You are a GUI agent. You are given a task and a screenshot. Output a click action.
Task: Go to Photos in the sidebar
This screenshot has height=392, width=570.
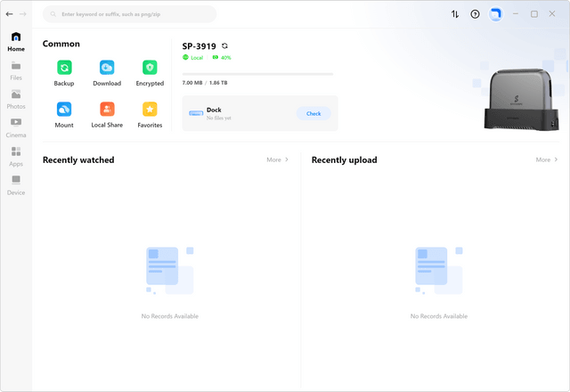click(x=16, y=100)
